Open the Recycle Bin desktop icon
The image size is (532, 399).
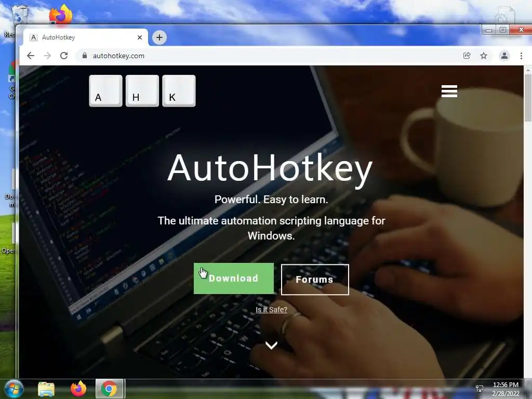point(20,15)
